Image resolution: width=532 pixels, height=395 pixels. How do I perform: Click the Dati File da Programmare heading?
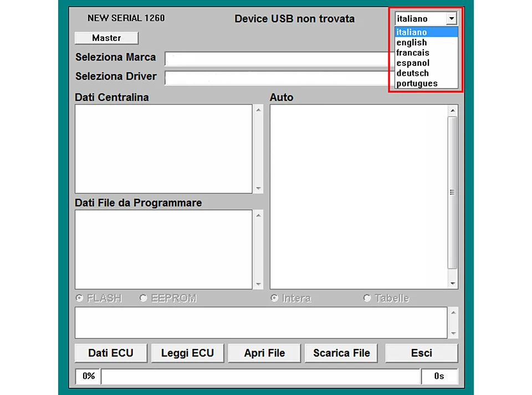138,203
